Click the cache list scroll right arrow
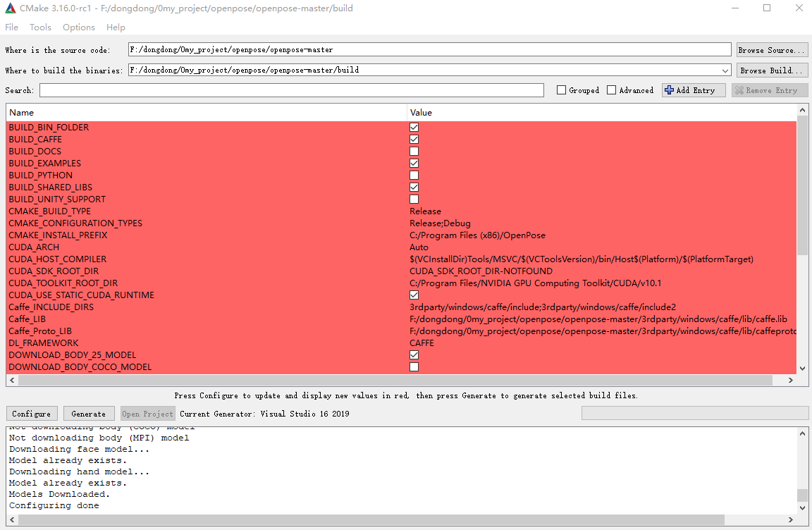This screenshot has height=530, width=812. click(791, 380)
